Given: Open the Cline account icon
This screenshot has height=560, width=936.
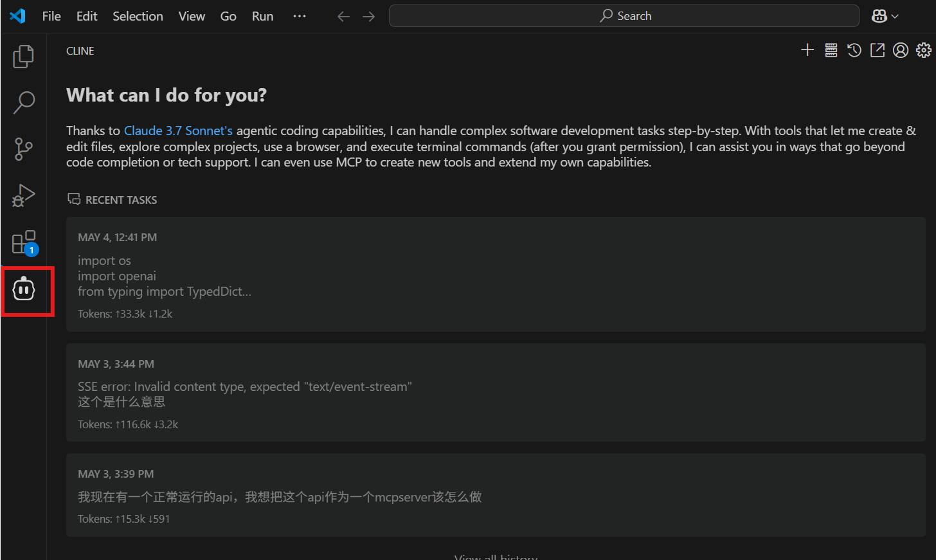Looking at the screenshot, I should 900,50.
